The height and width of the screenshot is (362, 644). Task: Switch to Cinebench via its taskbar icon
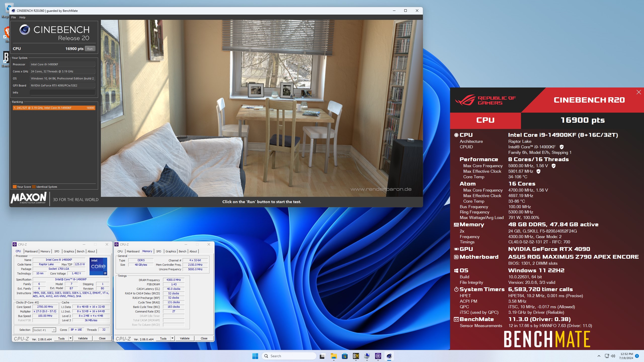[389, 356]
